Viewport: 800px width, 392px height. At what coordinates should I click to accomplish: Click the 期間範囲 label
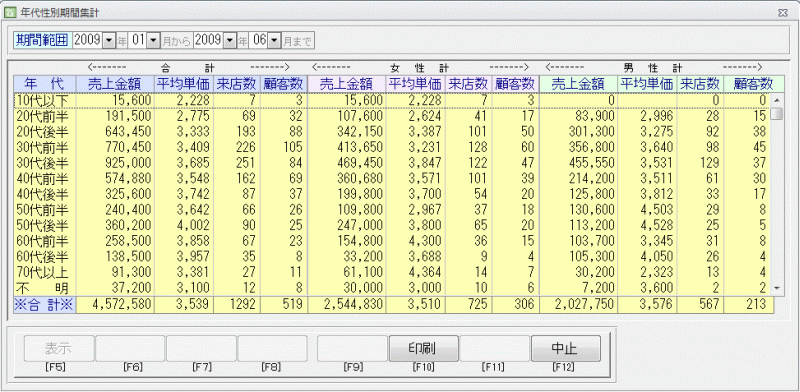coord(42,40)
